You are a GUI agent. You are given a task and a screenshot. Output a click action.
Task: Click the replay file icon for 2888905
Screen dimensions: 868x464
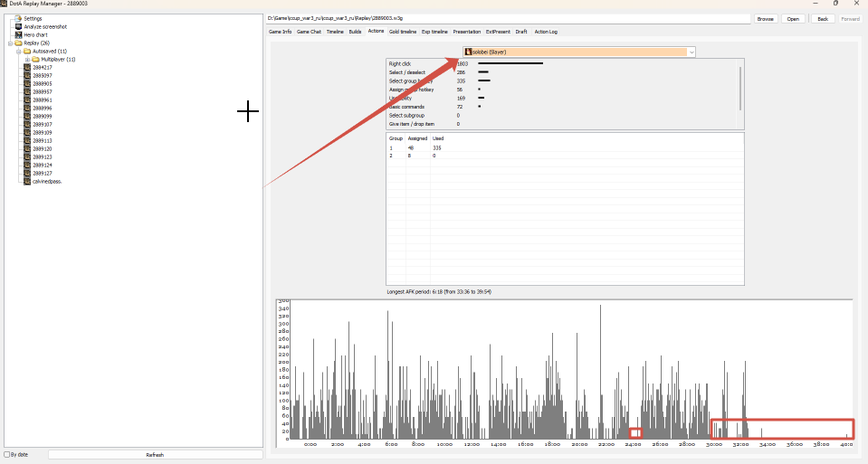coord(27,83)
